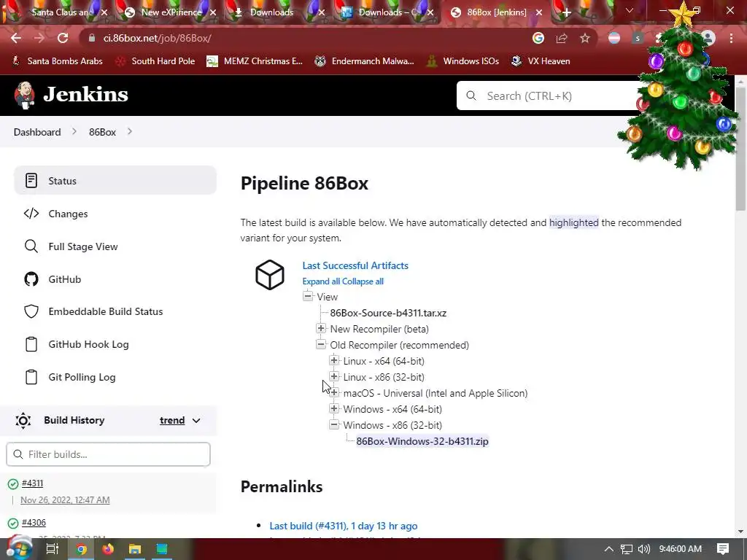Download 86Box-Source-b4311.tar.xz
The width and height of the screenshot is (747, 560).
pyautogui.click(x=388, y=313)
